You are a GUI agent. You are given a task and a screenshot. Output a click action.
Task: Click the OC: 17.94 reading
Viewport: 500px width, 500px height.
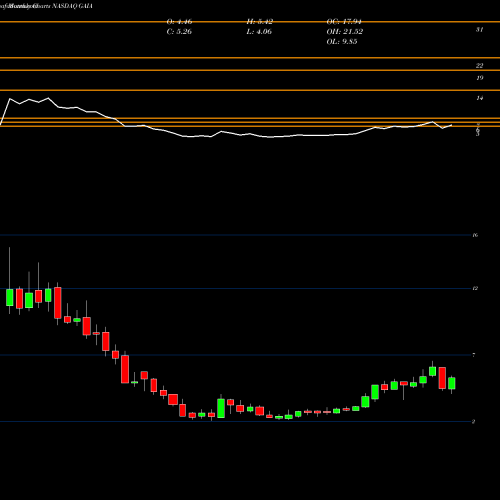344,22
